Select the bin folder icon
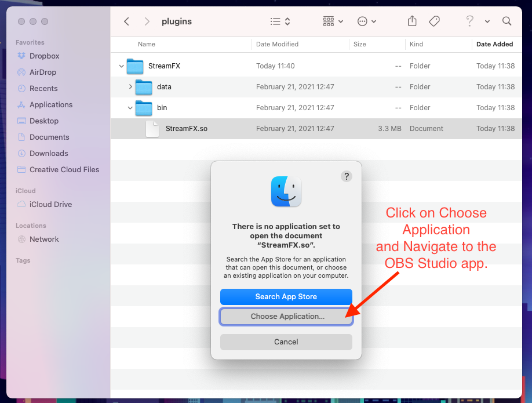Image resolution: width=532 pixels, height=403 pixels. click(x=144, y=108)
